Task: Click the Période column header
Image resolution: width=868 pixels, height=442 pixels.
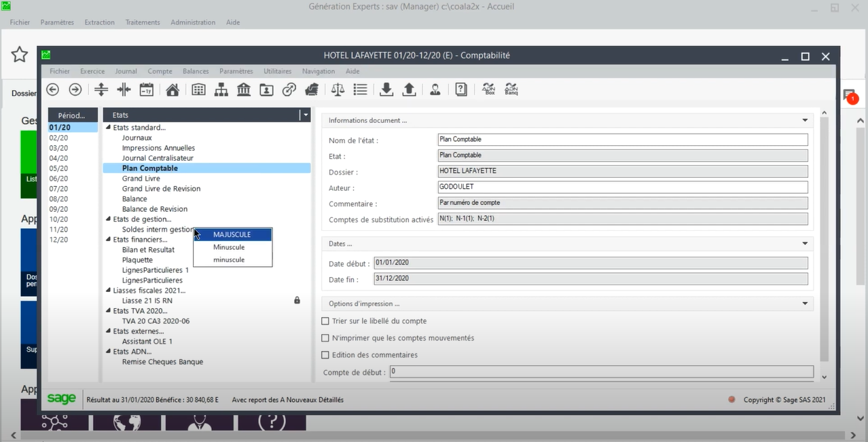Action: click(73, 115)
